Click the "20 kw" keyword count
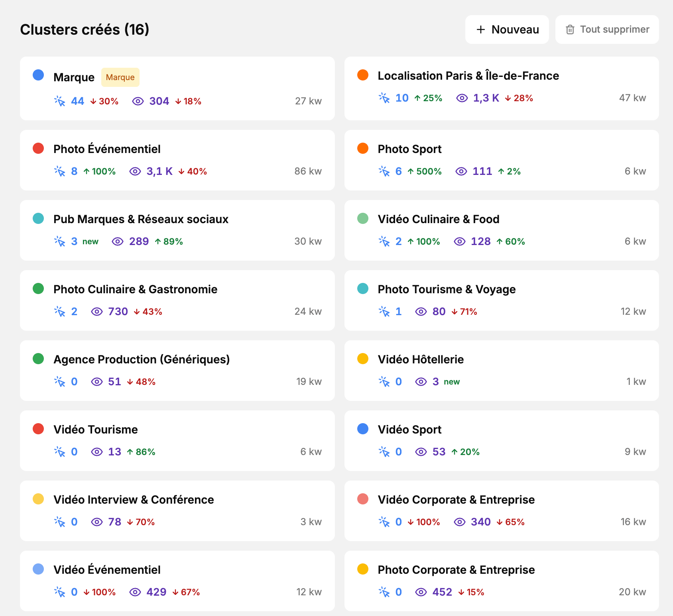The height and width of the screenshot is (616, 673). click(632, 592)
